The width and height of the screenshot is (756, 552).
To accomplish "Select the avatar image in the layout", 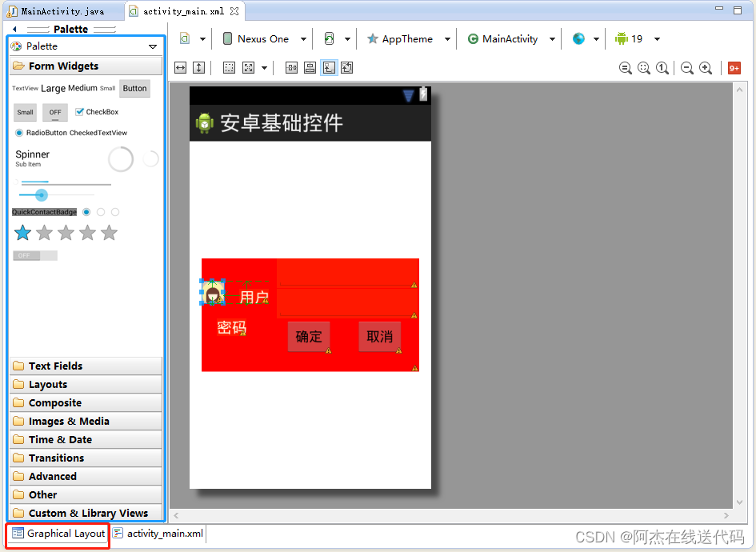I will coord(213,292).
